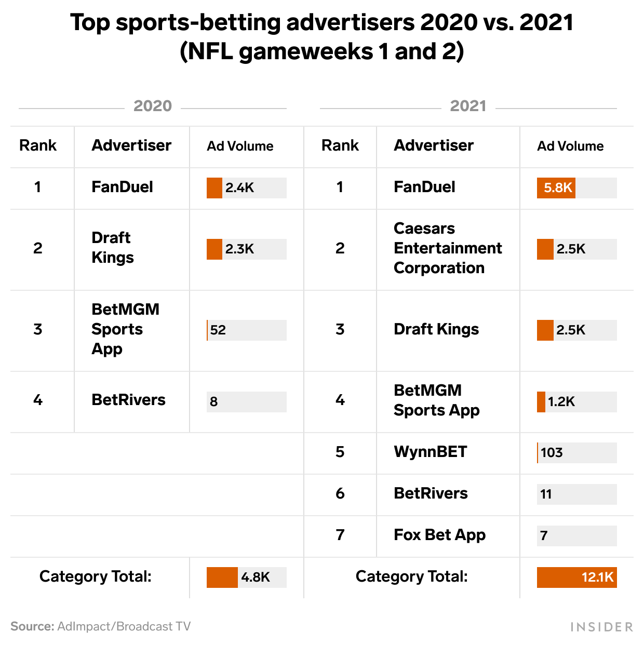Image resolution: width=644 pixels, height=645 pixels.
Task: Click the 2020 FanDuel 2.4K bar
Action: click(x=247, y=188)
